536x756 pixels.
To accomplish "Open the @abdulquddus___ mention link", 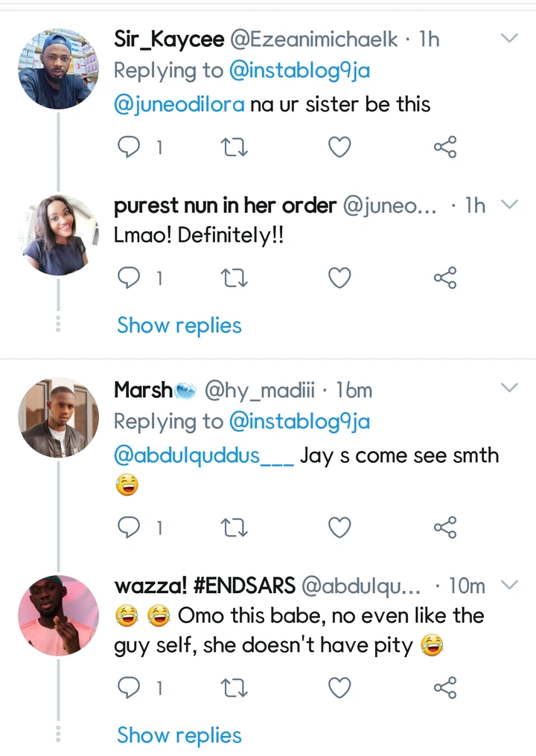I will click(x=202, y=455).
